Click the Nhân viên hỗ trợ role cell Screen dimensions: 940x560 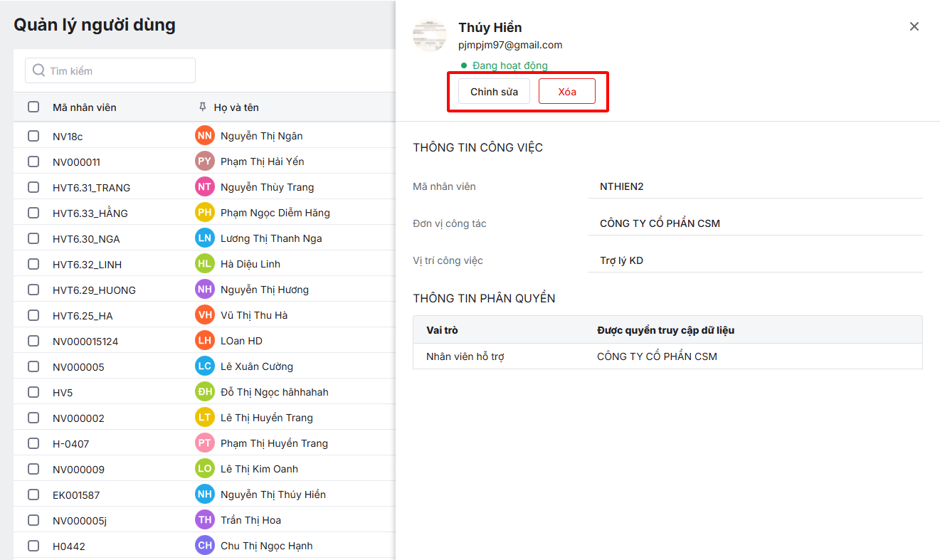point(465,356)
